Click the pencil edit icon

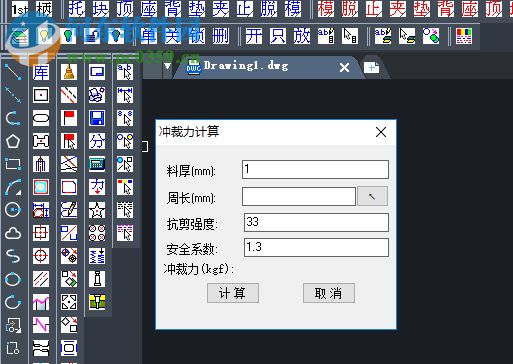[x=69, y=210]
